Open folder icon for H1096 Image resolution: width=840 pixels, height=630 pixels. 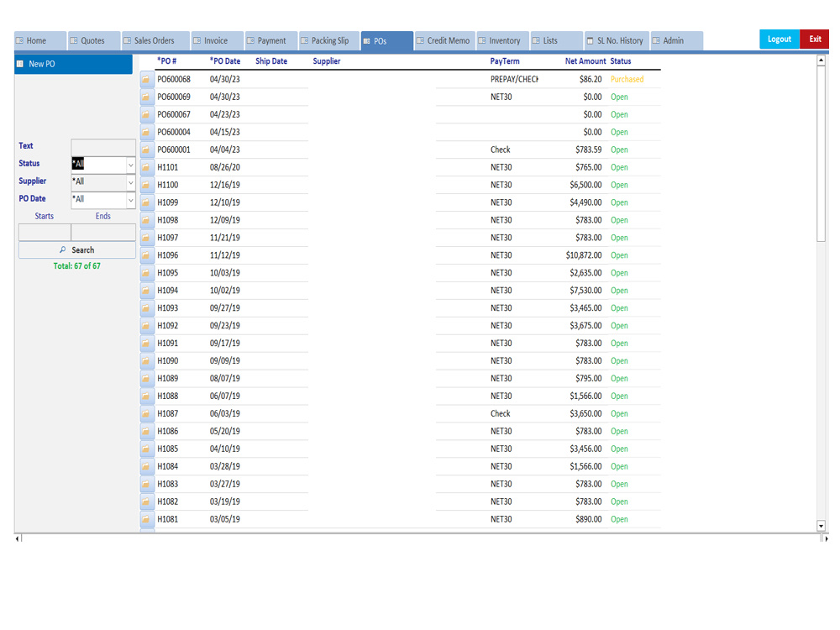146,255
